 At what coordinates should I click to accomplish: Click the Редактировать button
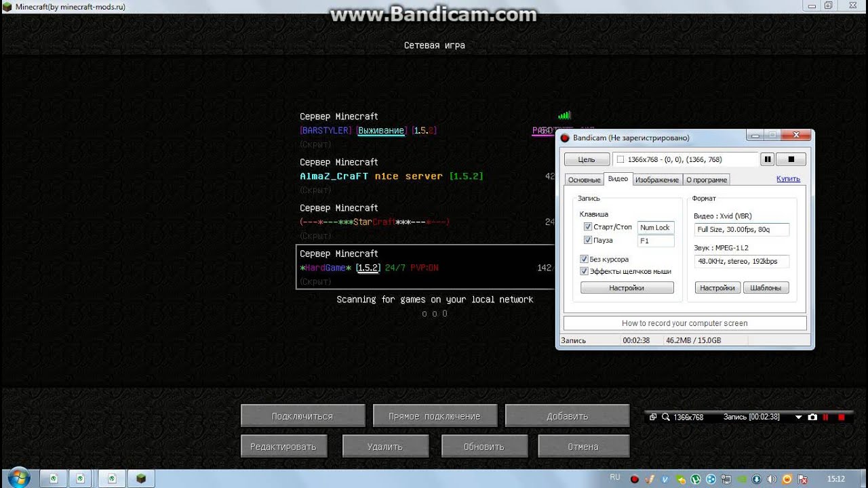coord(283,447)
